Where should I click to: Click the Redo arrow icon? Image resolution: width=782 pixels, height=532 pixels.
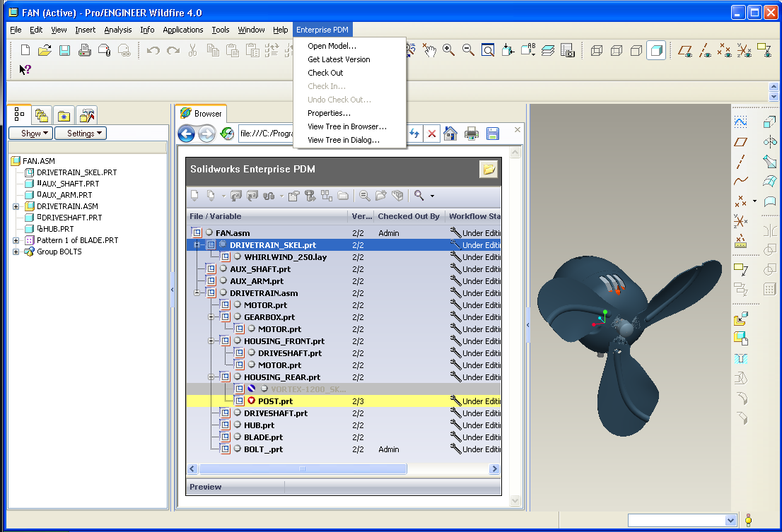coord(173,50)
